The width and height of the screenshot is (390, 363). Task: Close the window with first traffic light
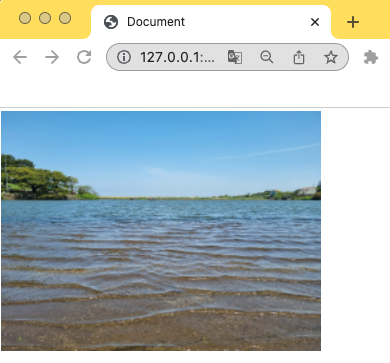coord(25,18)
